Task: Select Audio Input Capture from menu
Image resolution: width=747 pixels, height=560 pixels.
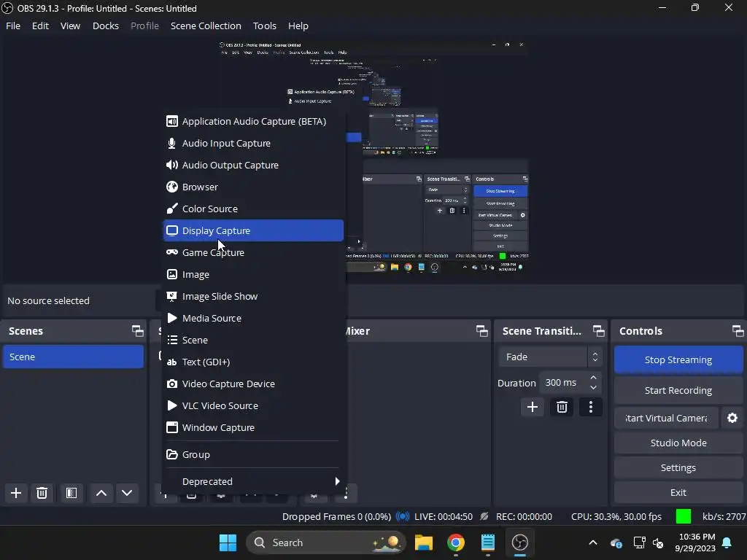Action: tap(253, 144)
